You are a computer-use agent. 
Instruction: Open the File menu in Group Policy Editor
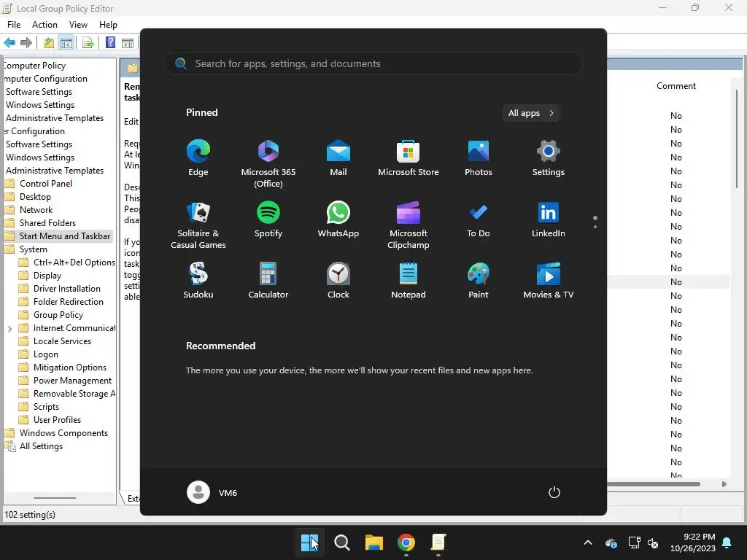(x=14, y=25)
